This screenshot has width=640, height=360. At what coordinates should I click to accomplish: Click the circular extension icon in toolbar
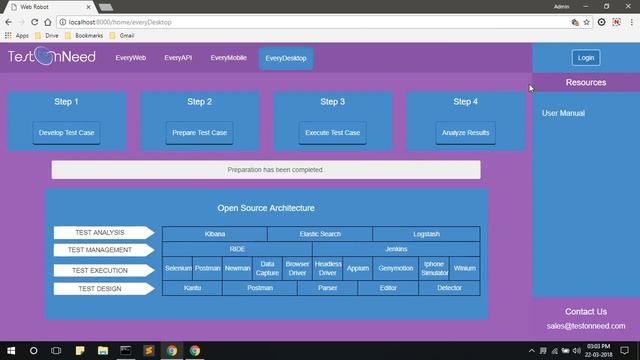[x=602, y=22]
